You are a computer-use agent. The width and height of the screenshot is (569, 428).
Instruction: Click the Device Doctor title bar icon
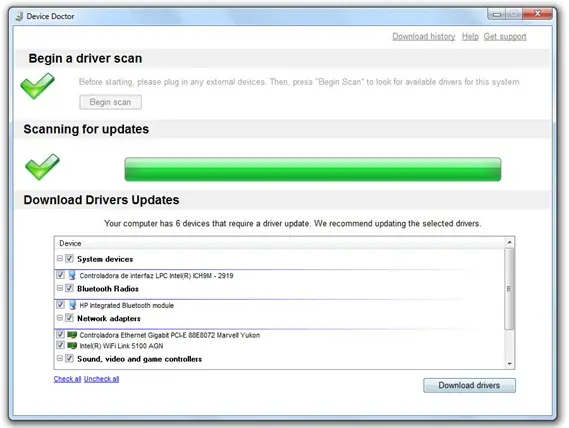pos(20,16)
